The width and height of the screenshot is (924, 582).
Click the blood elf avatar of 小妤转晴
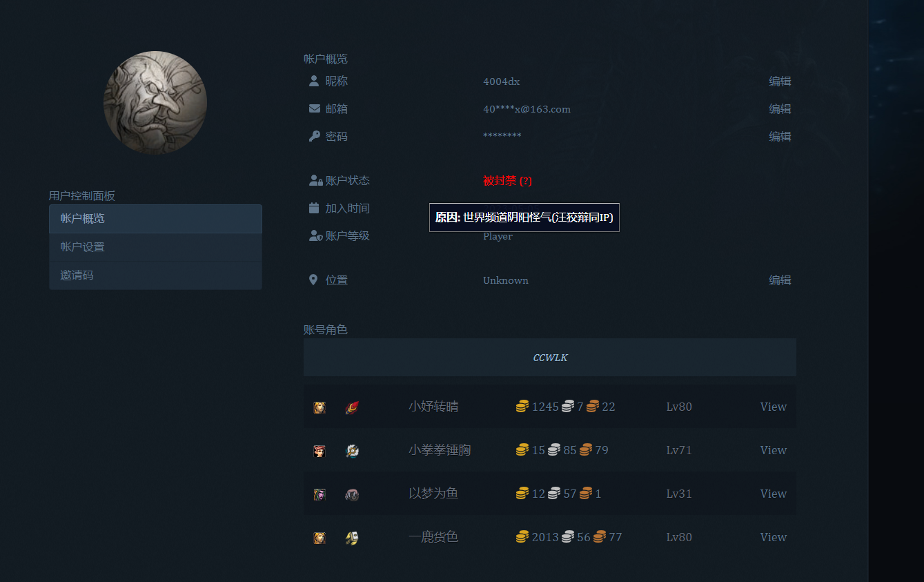point(319,407)
